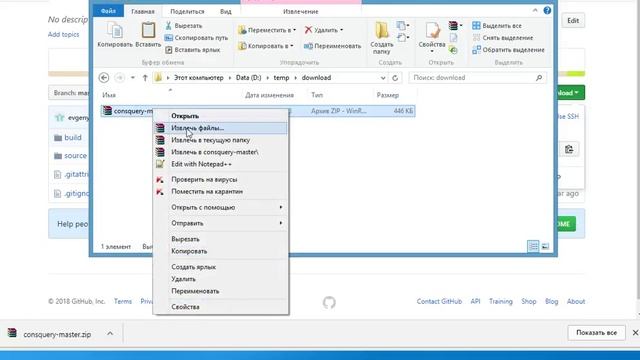Image resolution: width=640 pixels, height=360 pixels.
Task: Click the Contact GitHub footer link
Action: [x=439, y=301]
